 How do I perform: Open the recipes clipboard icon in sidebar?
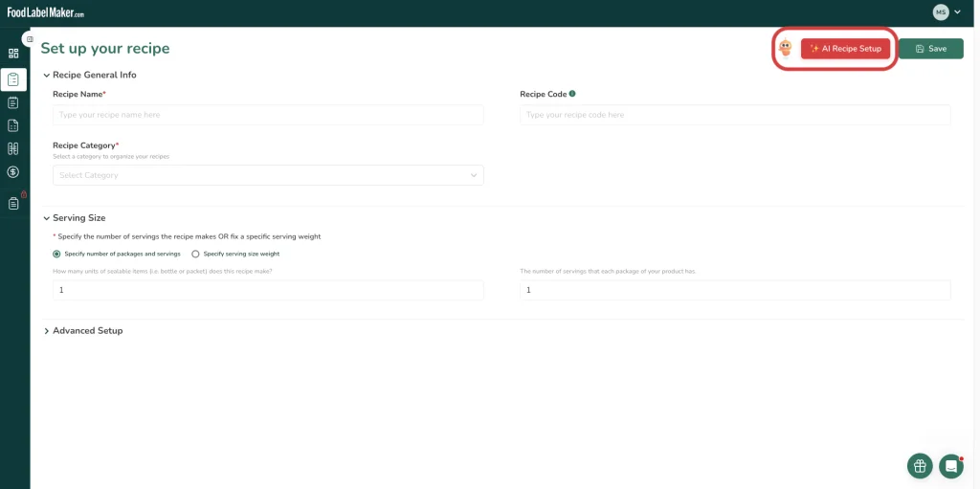click(x=13, y=79)
